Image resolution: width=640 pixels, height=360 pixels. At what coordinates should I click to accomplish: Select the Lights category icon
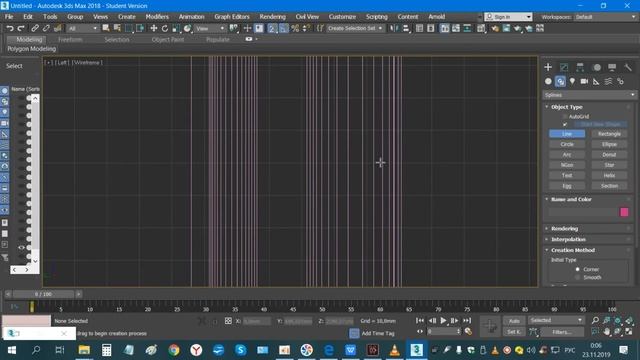[x=572, y=81]
